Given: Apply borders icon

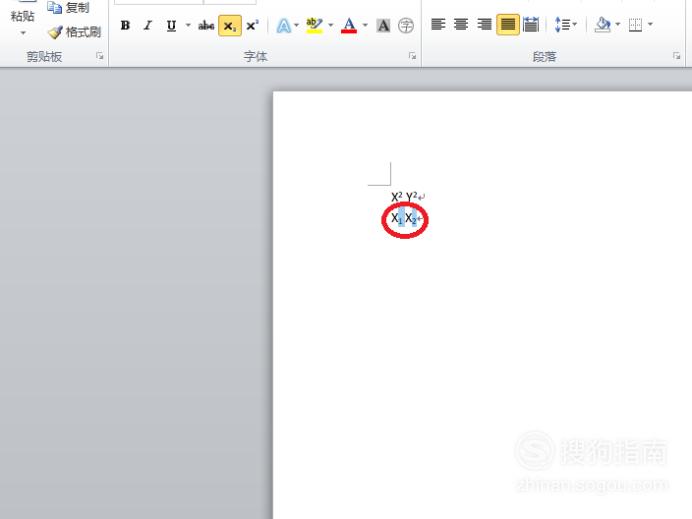Looking at the screenshot, I should point(636,24).
